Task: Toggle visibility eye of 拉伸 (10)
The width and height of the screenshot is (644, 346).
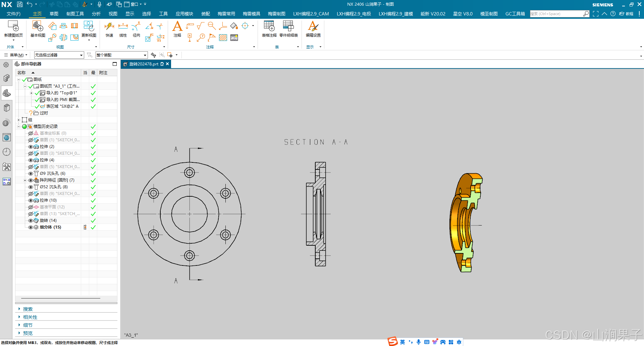Action: (x=31, y=200)
